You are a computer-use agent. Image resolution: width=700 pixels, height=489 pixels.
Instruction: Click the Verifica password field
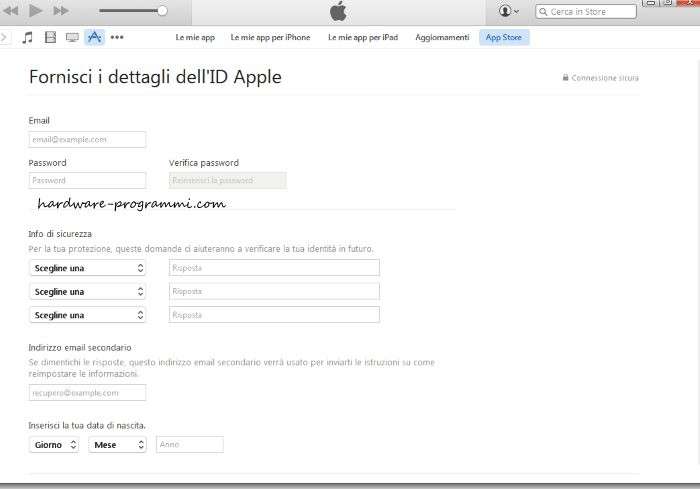[228, 180]
